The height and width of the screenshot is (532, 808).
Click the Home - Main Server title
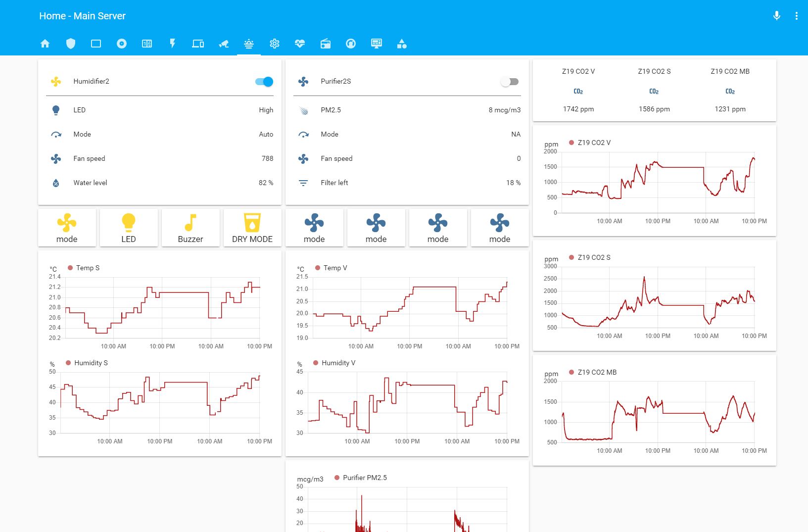tap(82, 16)
